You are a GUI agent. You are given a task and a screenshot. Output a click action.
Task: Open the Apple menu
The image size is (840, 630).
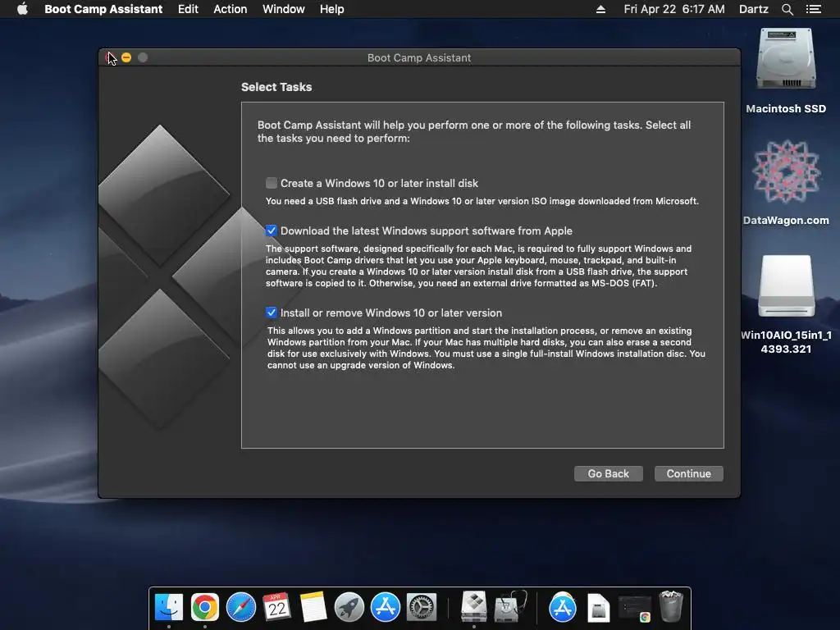point(22,9)
